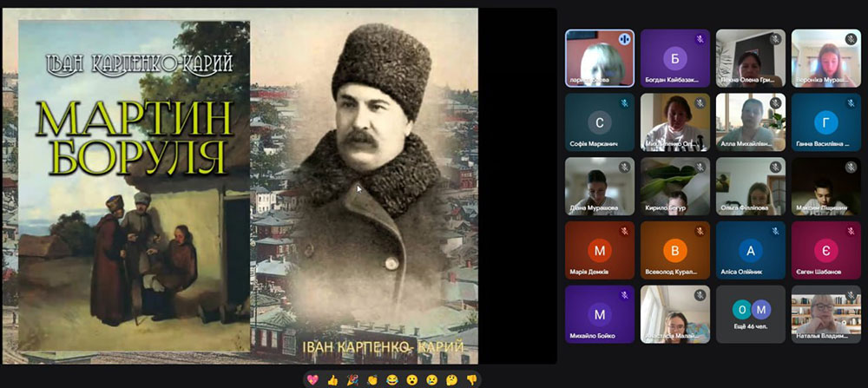
Task: Select Вероніка Мураш video tile
Action: (826, 58)
